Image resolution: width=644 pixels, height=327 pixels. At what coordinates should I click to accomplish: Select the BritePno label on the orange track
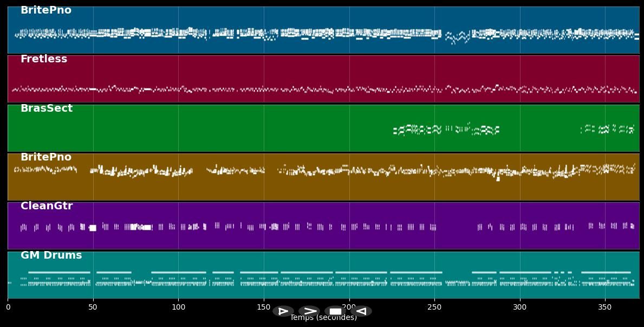click(46, 157)
